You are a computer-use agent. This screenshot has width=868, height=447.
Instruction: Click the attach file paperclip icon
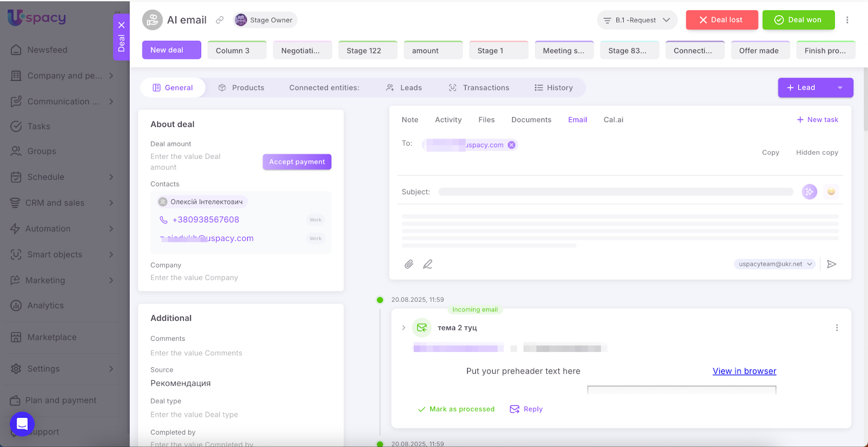[409, 264]
